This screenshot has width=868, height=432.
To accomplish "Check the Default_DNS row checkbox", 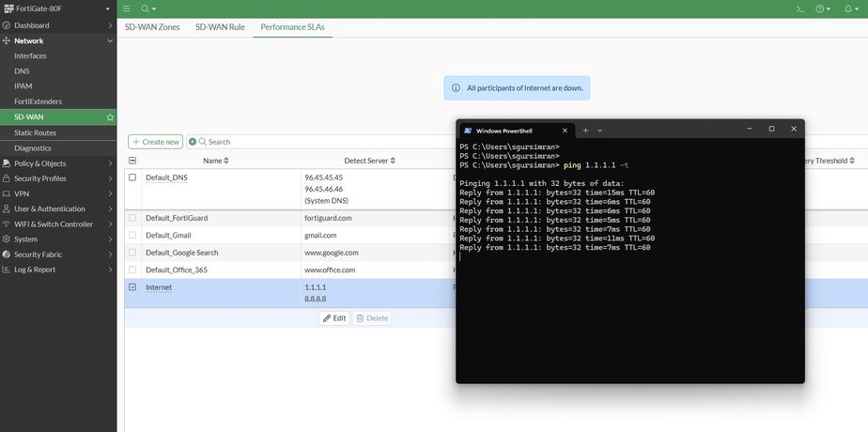I will click(x=132, y=177).
